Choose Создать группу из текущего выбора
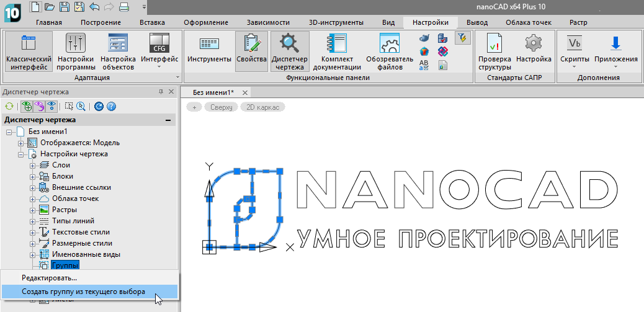Viewport: 644px width, 312px height. click(x=89, y=292)
